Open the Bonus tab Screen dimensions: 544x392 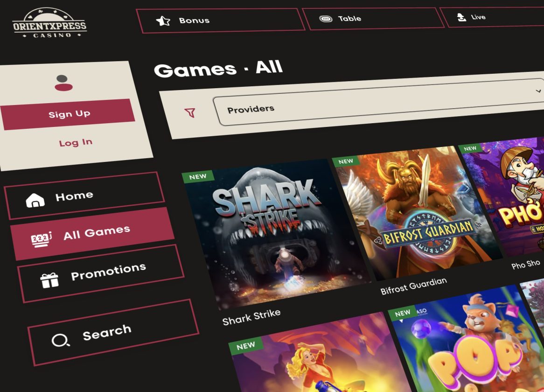pyautogui.click(x=220, y=20)
